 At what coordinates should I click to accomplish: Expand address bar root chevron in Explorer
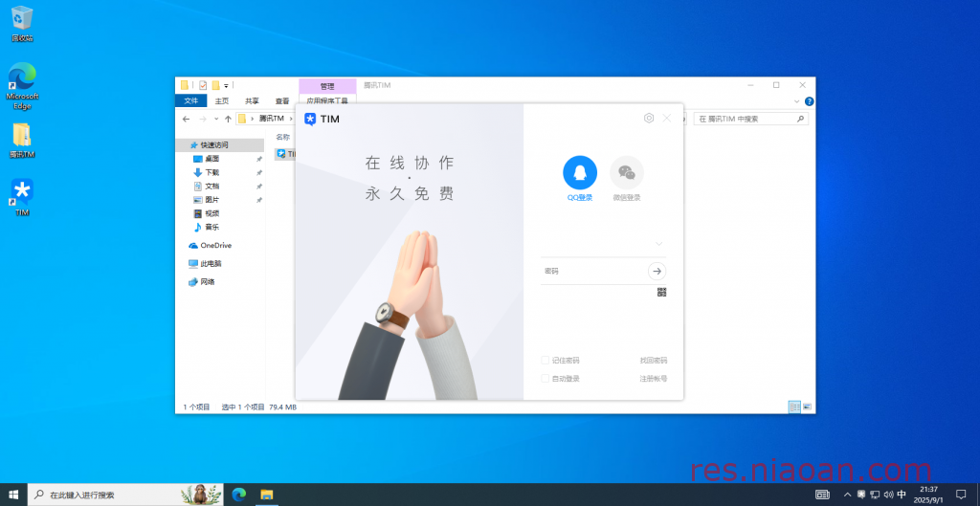pyautogui.click(x=252, y=119)
